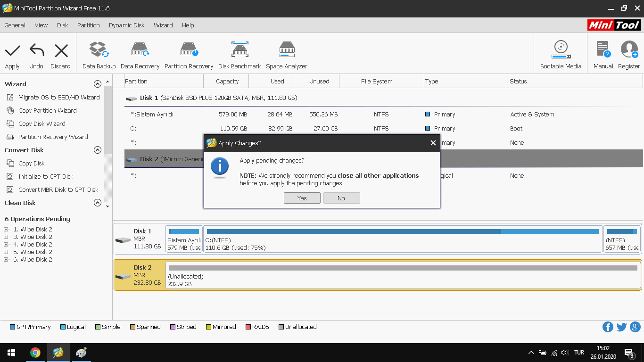Collapse the Clean Disk section
Viewport: 644px width, 362px height.
pos(98,203)
